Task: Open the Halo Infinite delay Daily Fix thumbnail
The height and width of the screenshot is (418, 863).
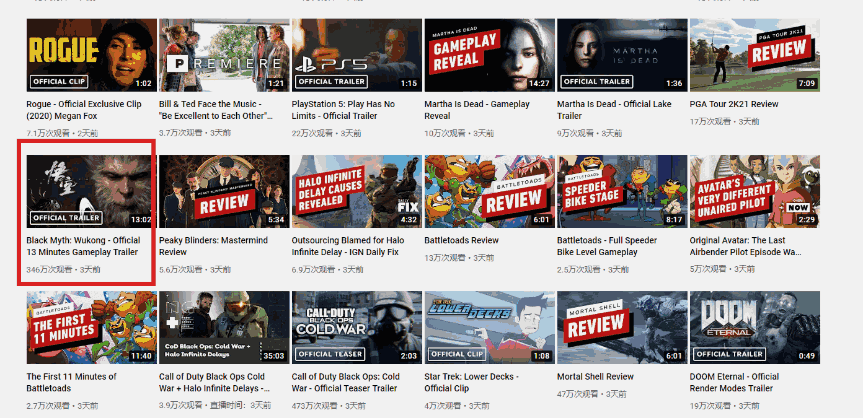Action: [x=355, y=190]
